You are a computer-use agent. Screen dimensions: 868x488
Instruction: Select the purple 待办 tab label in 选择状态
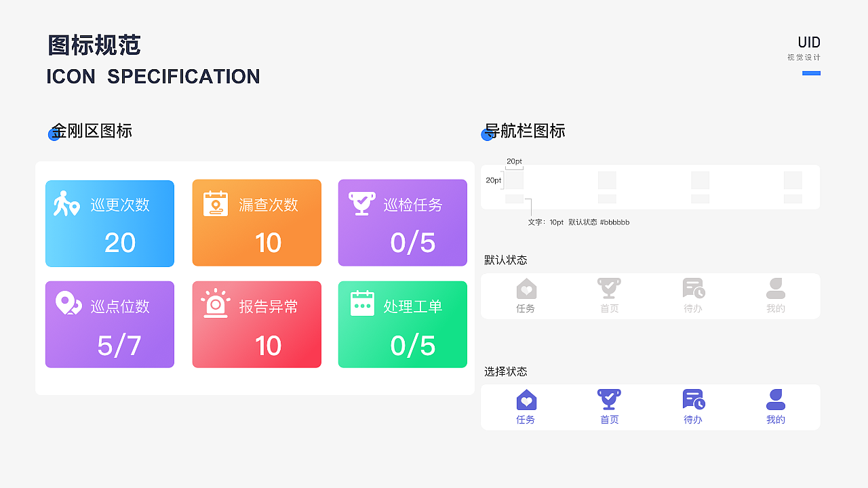(x=693, y=420)
